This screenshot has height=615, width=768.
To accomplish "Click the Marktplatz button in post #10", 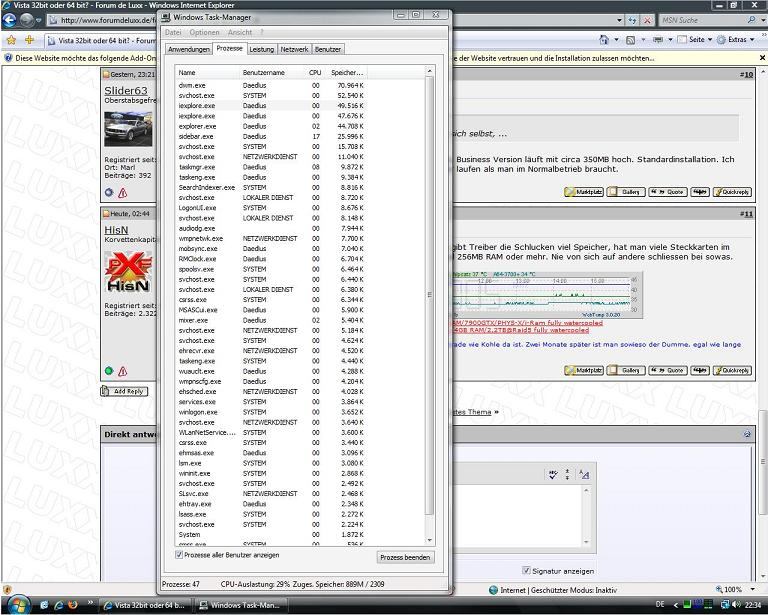I will 584,192.
